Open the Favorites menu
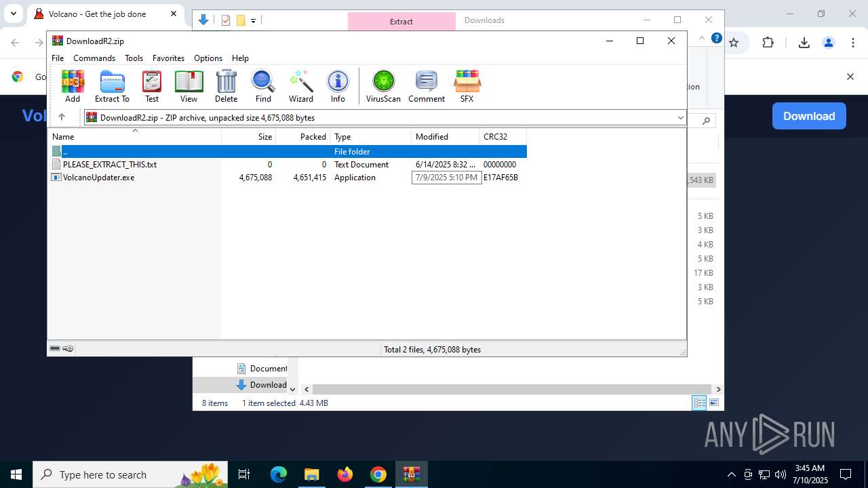The height and width of the screenshot is (488, 868). 168,58
